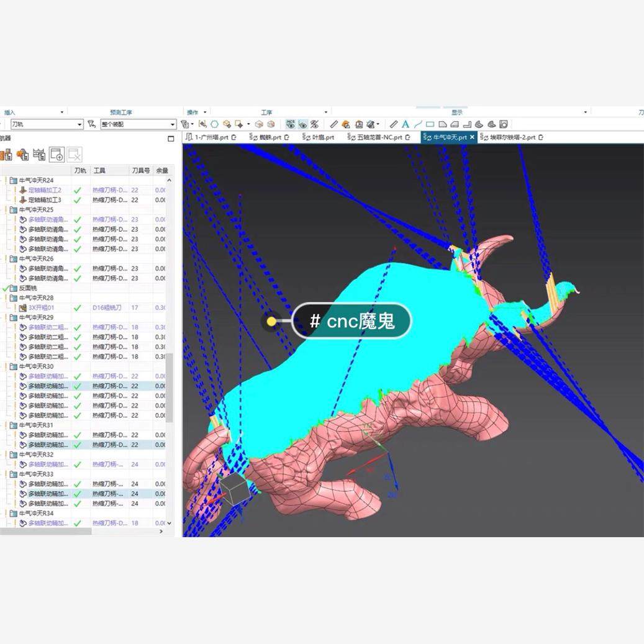The image size is (644, 644).
Task: Switch to the 1-广州塔.prt tab
Action: [211, 137]
